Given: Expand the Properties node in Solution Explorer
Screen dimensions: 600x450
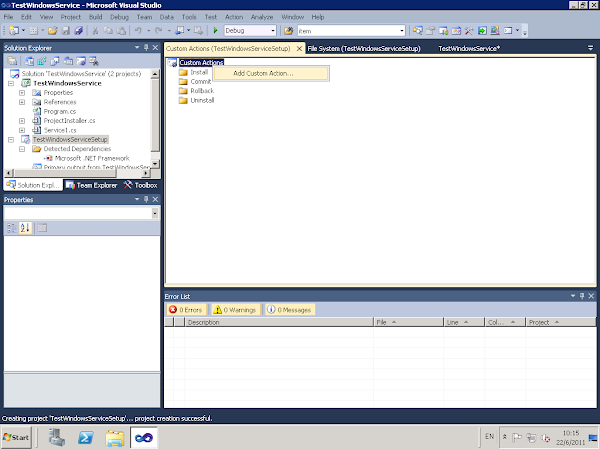Looking at the screenshot, I should pyautogui.click(x=22, y=93).
